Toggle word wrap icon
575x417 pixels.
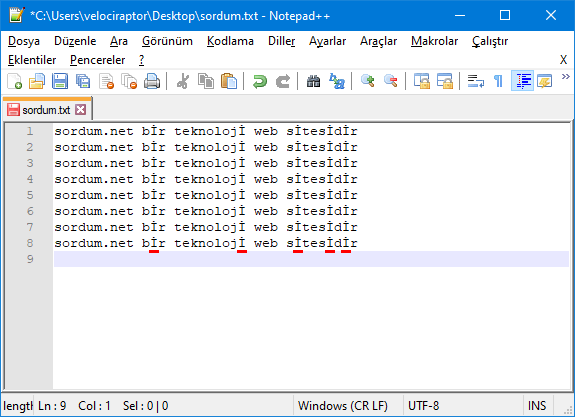click(x=476, y=81)
